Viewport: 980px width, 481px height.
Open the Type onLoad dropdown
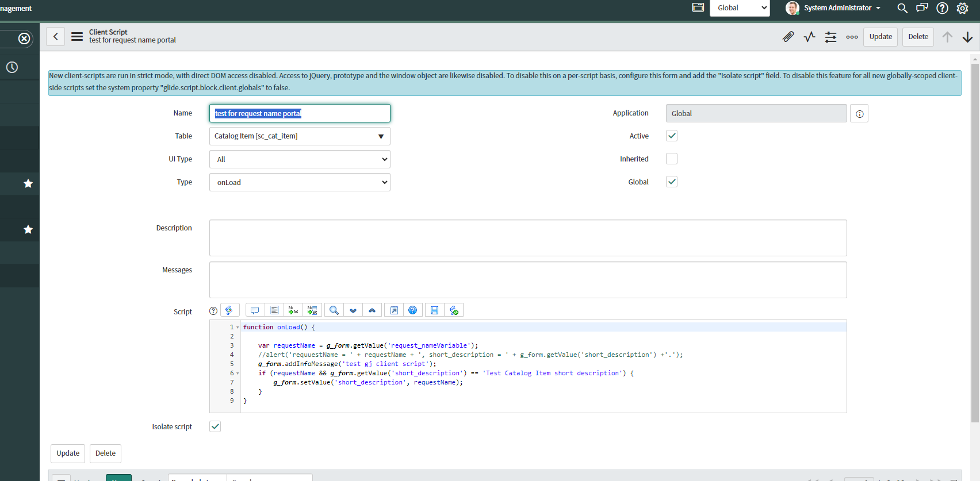point(300,182)
